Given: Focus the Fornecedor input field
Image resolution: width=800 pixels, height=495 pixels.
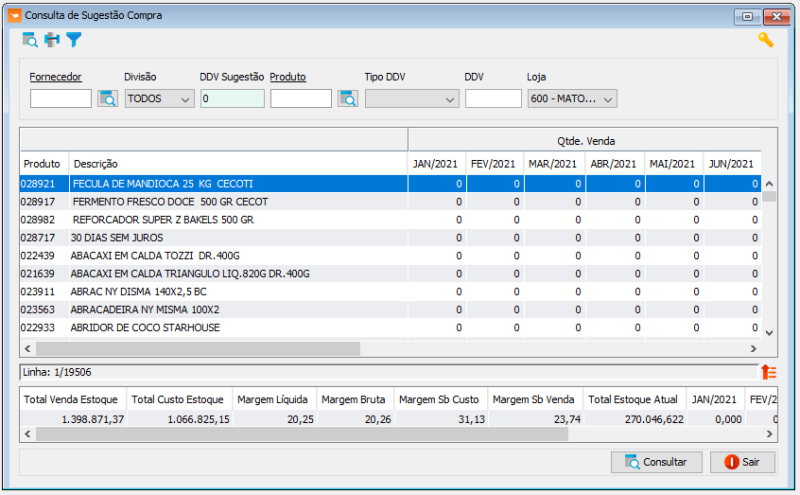Looking at the screenshot, I should pyautogui.click(x=61, y=98).
